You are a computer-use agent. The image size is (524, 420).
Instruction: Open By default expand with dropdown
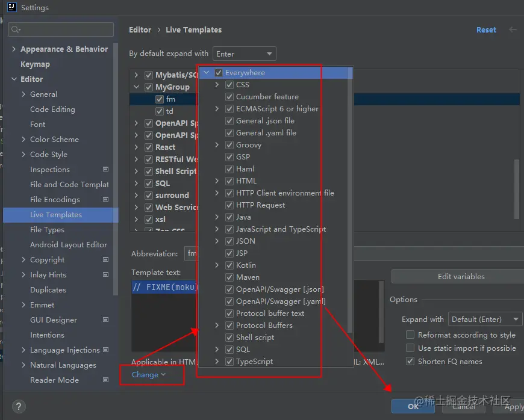245,54
